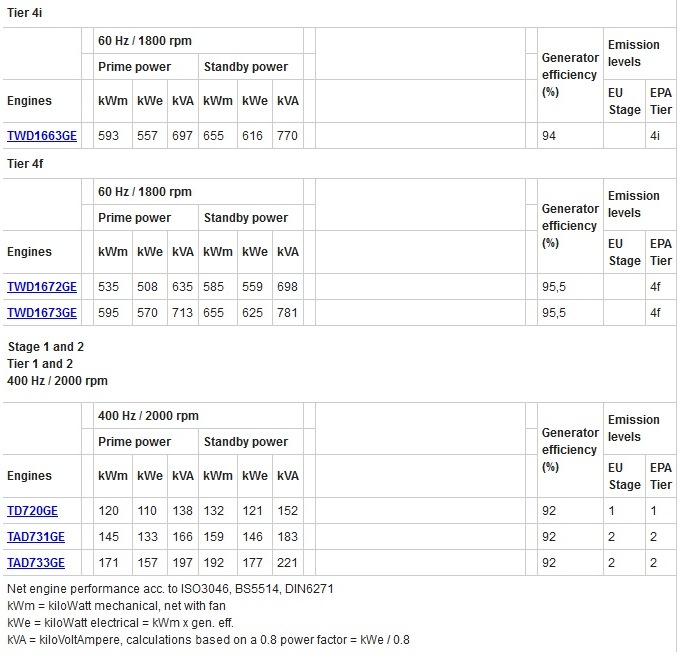Click the 94 generator efficiency value

point(548,136)
